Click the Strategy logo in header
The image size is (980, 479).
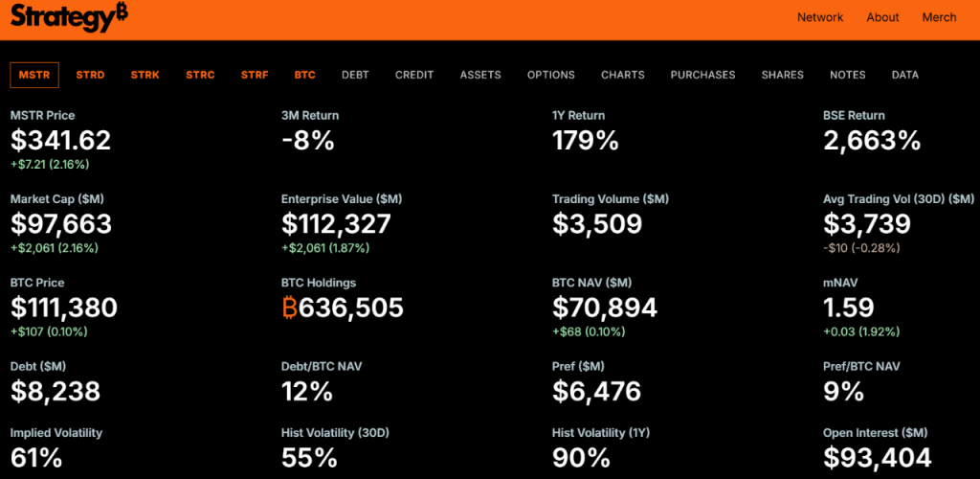[69, 18]
